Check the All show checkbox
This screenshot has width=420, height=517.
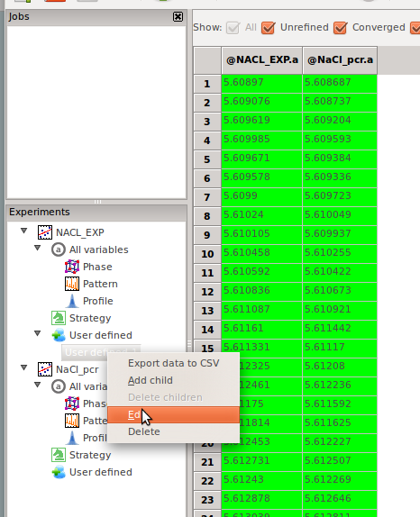point(233,28)
